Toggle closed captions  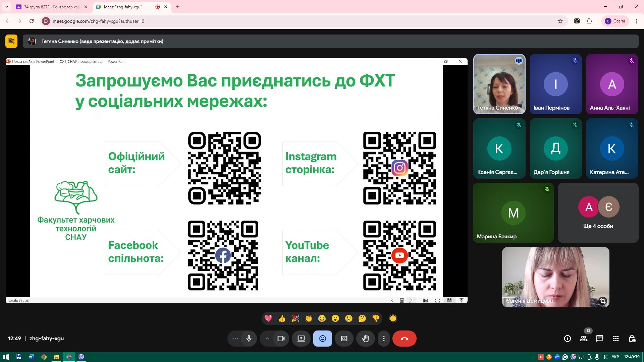(344, 339)
